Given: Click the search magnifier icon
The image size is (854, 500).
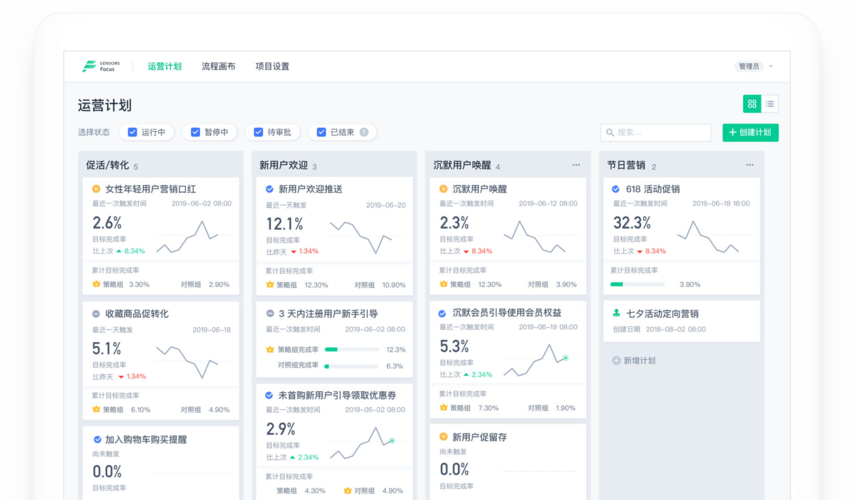Looking at the screenshot, I should pyautogui.click(x=610, y=132).
